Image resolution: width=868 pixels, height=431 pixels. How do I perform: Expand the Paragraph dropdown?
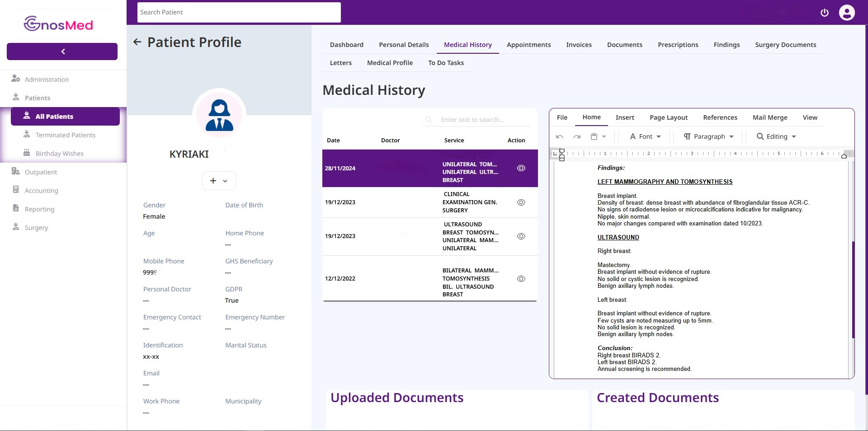(708, 136)
